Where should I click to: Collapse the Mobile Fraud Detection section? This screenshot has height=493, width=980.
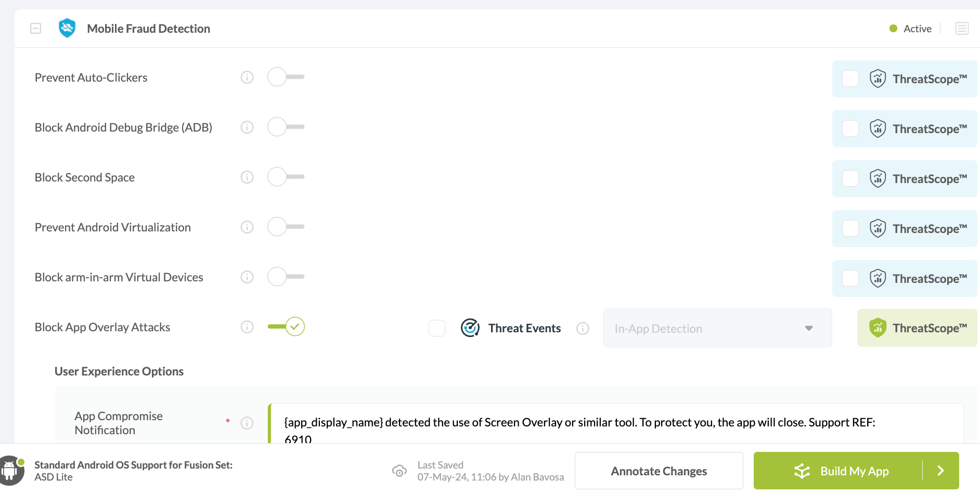pos(36,29)
